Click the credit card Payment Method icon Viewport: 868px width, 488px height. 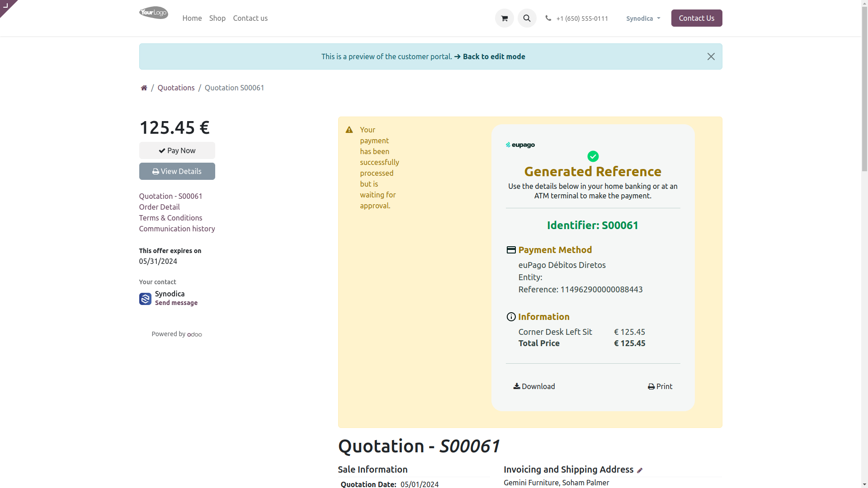(x=511, y=250)
